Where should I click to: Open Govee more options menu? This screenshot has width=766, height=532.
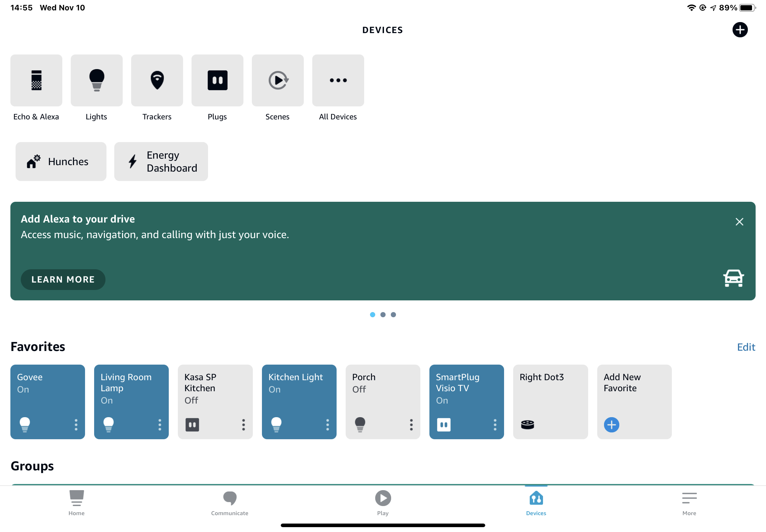coord(76,425)
